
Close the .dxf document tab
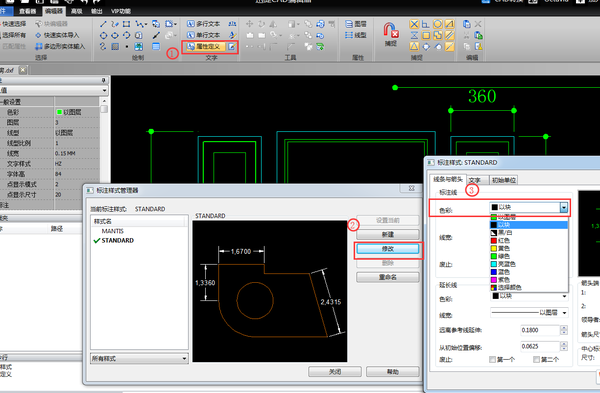pyautogui.click(x=23, y=70)
